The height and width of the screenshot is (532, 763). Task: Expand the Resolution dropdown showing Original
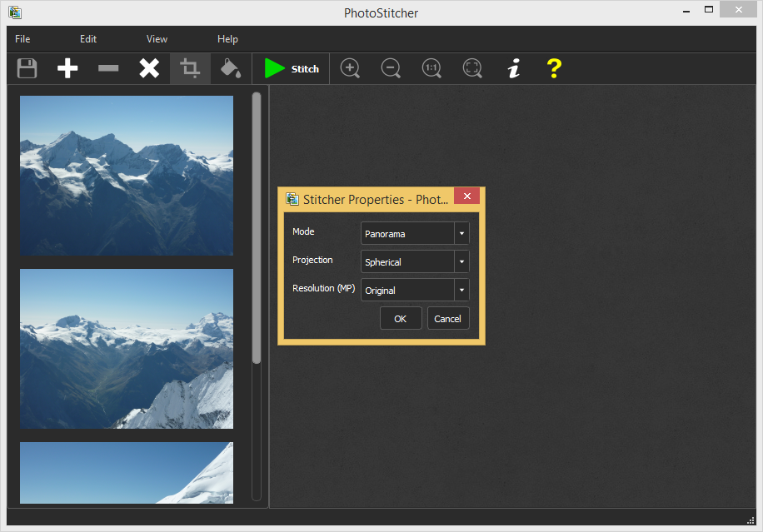[x=415, y=290]
